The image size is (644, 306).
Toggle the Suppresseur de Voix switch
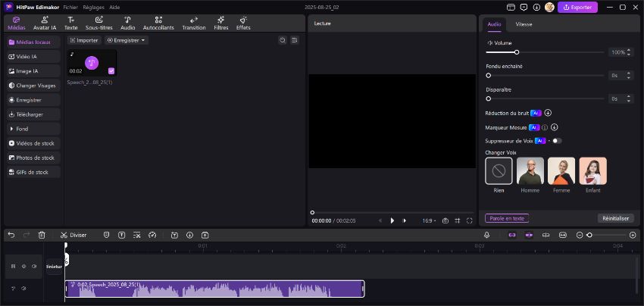click(556, 141)
